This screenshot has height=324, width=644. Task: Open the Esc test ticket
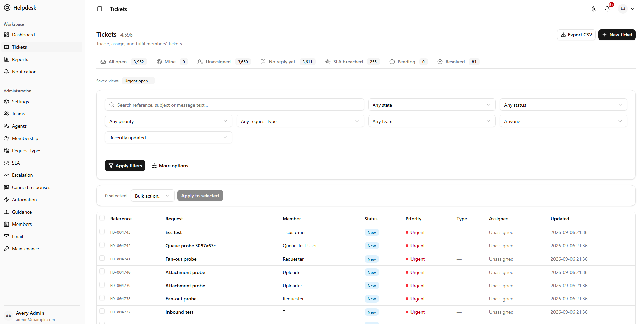[174, 232]
